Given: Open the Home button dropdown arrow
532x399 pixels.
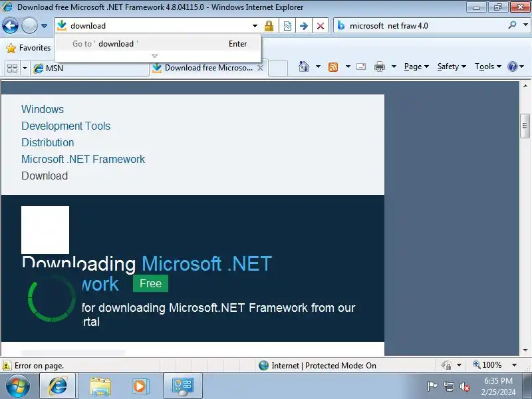Looking at the screenshot, I should pos(318,66).
